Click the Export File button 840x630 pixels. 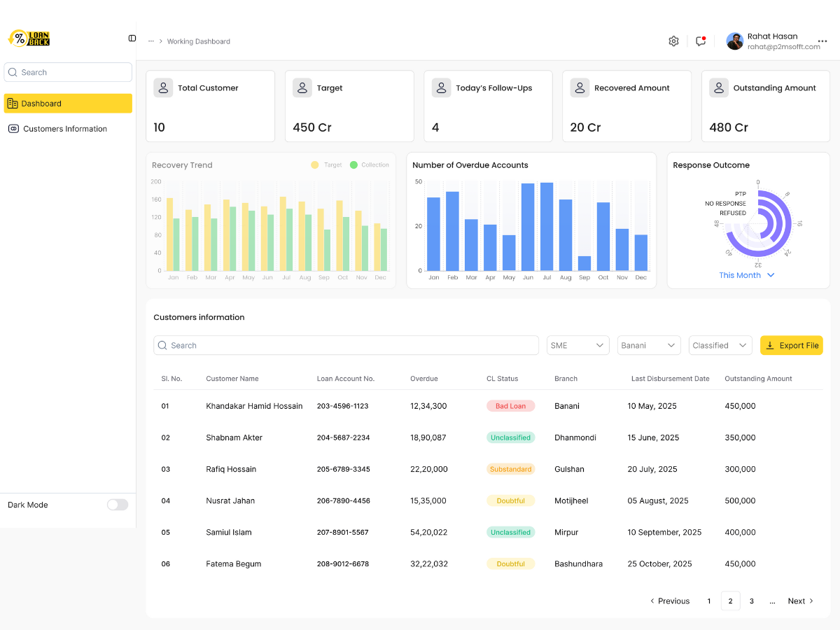coord(791,345)
